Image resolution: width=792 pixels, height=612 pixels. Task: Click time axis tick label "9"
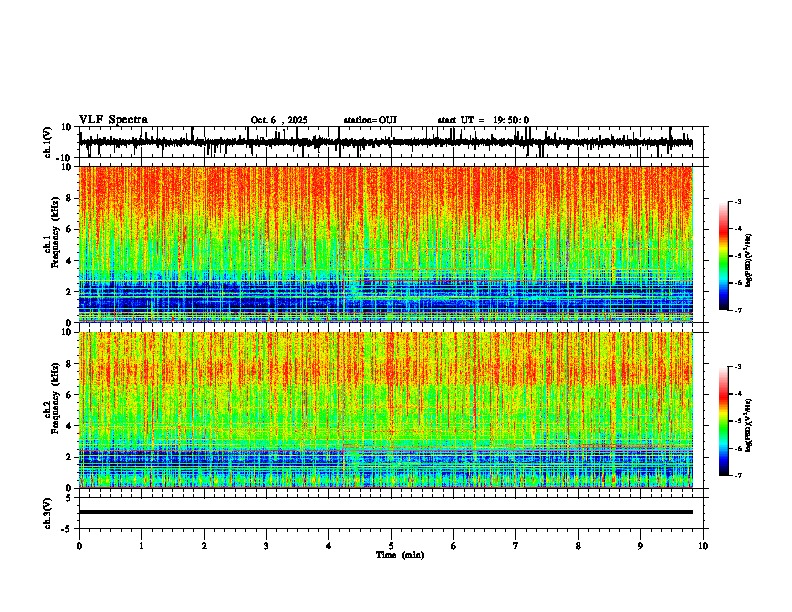pos(640,546)
